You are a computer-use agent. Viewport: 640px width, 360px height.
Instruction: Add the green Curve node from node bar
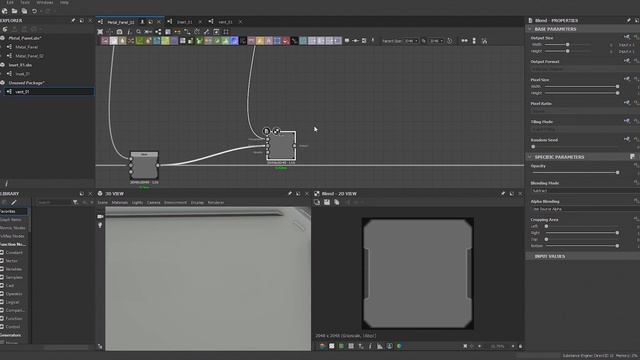(x=140, y=40)
